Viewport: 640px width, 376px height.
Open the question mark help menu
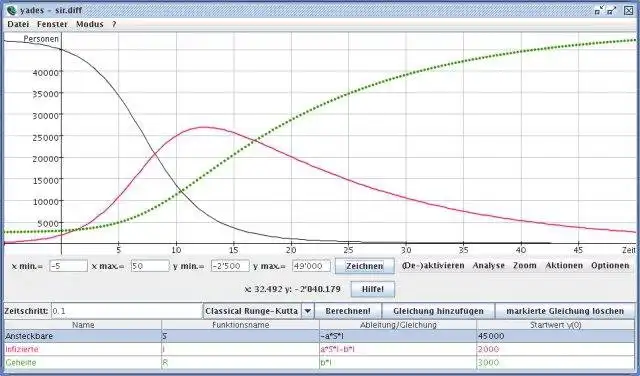(x=114, y=24)
